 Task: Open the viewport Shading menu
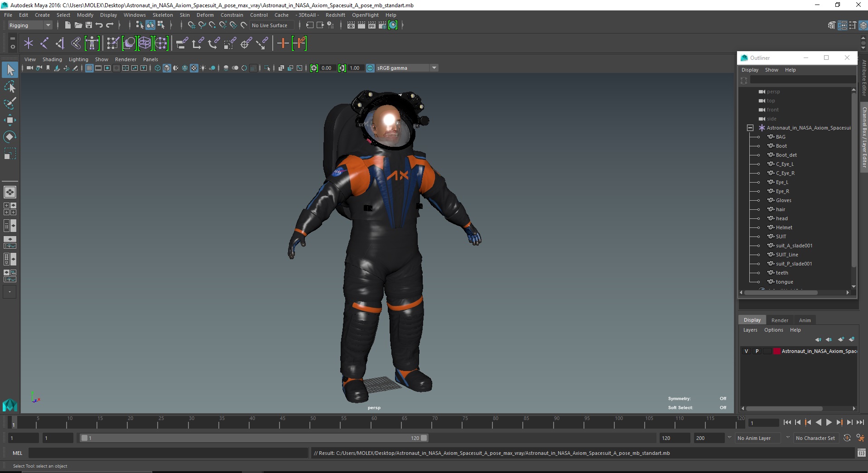52,59
